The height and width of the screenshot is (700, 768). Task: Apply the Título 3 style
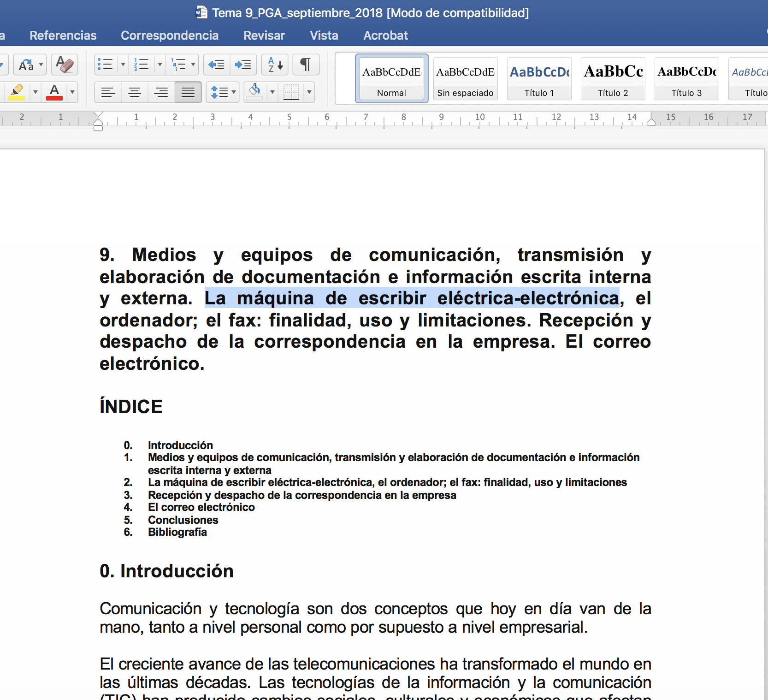point(687,78)
